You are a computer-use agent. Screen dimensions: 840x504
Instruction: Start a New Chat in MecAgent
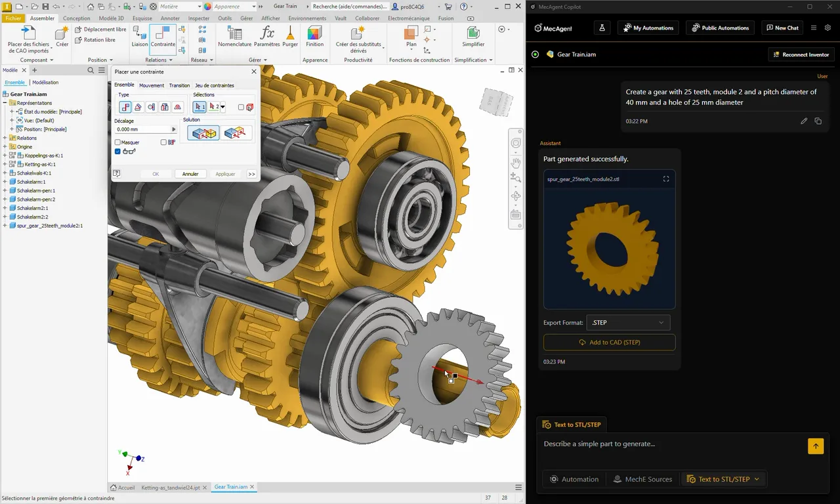(x=782, y=28)
